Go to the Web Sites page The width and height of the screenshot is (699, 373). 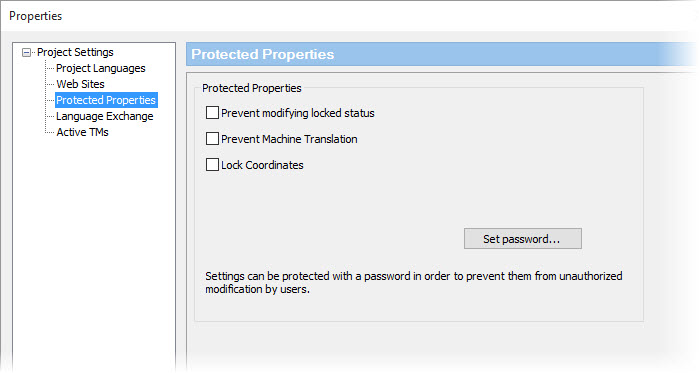click(x=80, y=84)
